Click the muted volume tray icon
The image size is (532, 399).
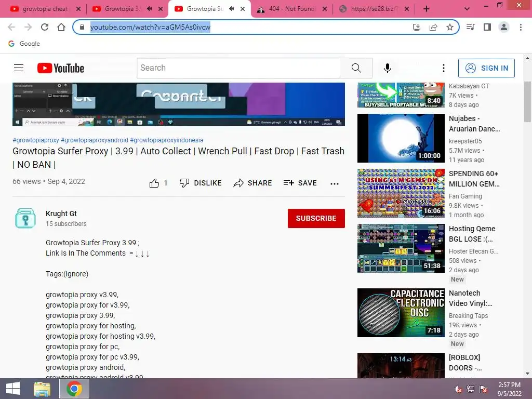(458, 389)
